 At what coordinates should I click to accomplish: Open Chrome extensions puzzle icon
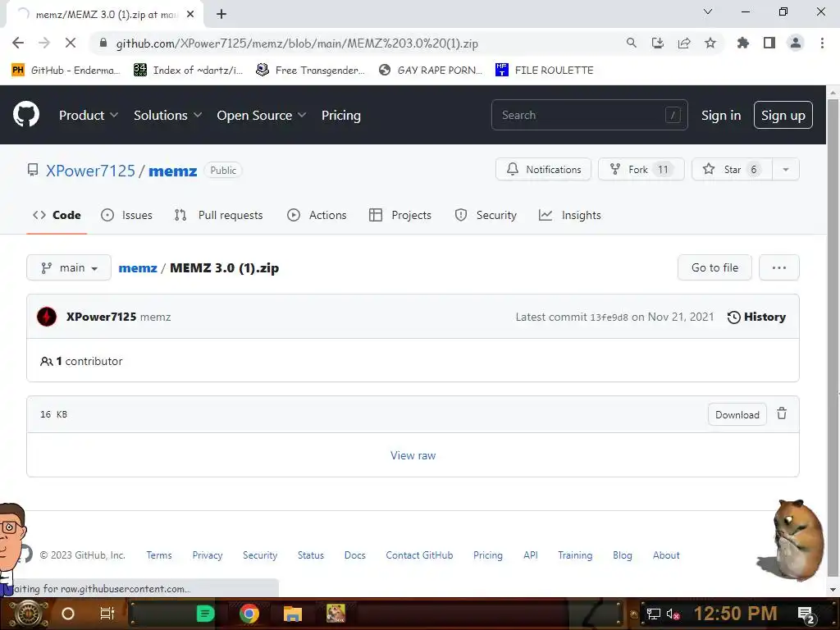coord(743,43)
